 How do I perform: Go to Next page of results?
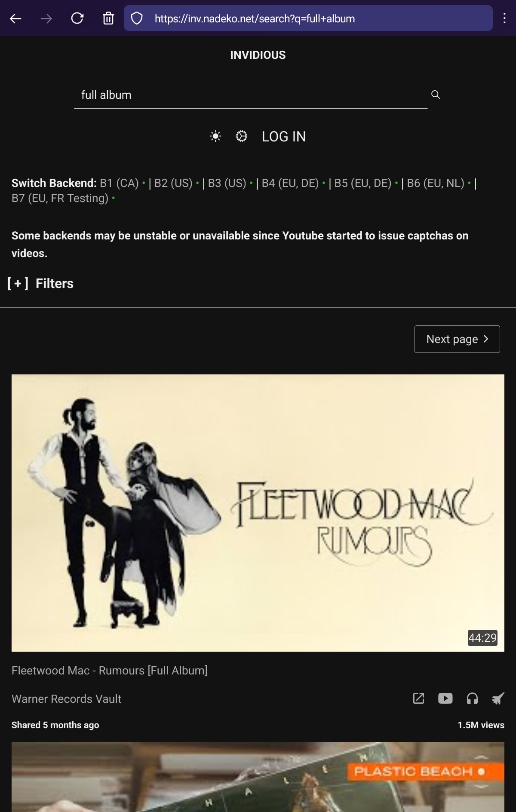457,339
